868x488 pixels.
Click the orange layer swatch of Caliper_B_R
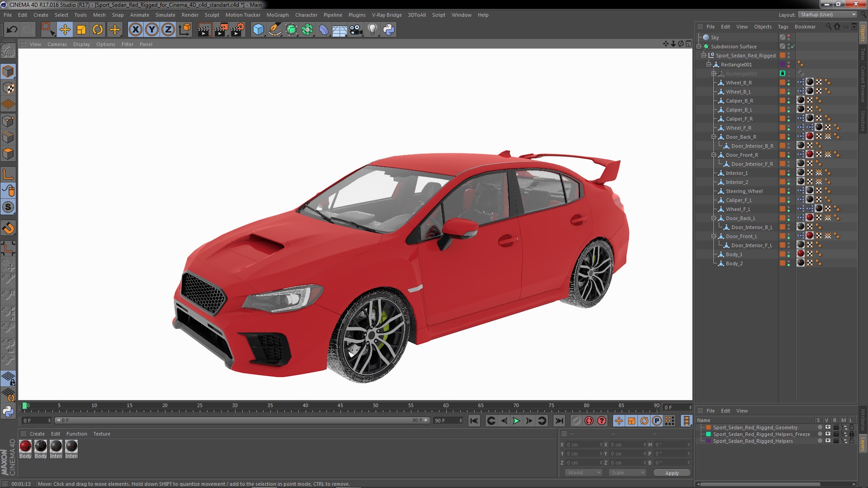click(783, 101)
